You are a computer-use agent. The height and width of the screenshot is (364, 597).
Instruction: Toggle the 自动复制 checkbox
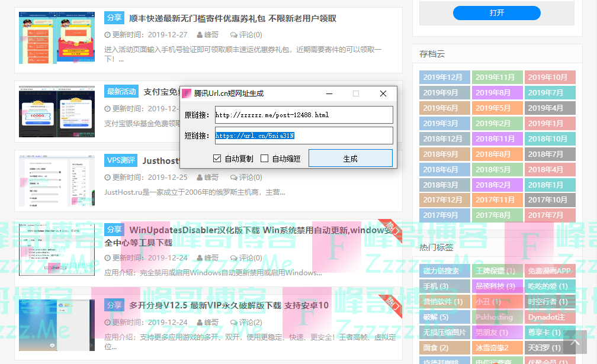[x=217, y=158]
